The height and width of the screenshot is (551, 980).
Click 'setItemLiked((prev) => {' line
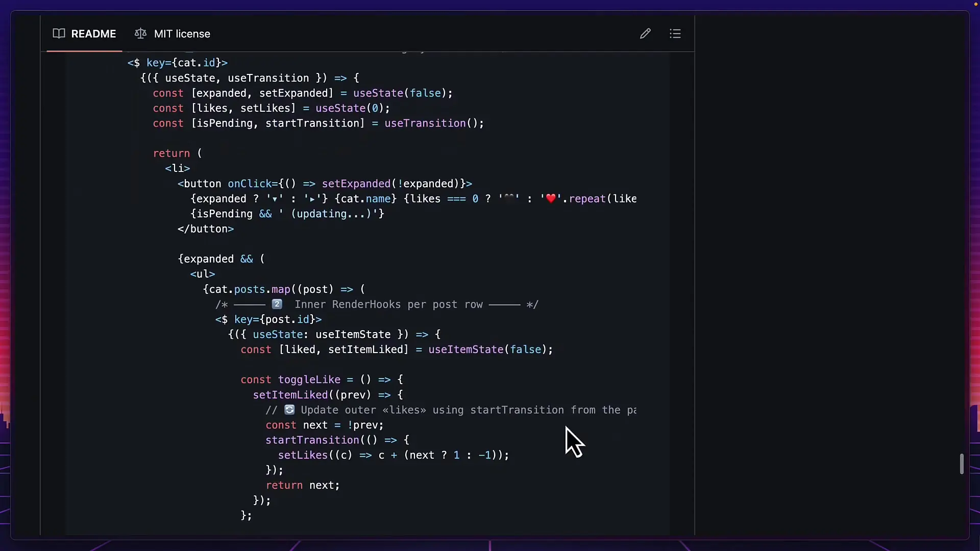coord(328,395)
